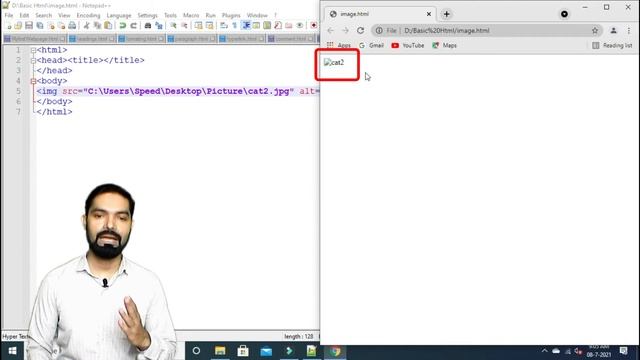Toggle the highlighted Indent Guide icon
The image size is (640, 360).
pos(246,25)
